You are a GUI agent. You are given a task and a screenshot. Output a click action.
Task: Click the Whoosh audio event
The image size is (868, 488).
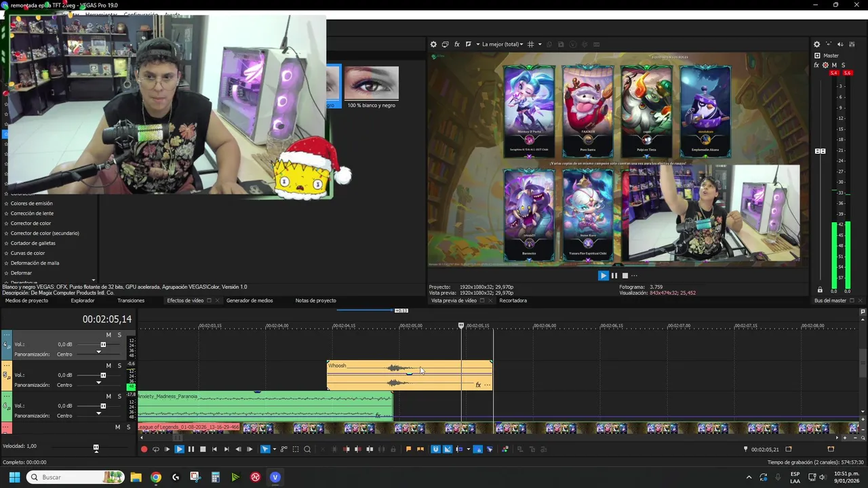pyautogui.click(x=410, y=375)
